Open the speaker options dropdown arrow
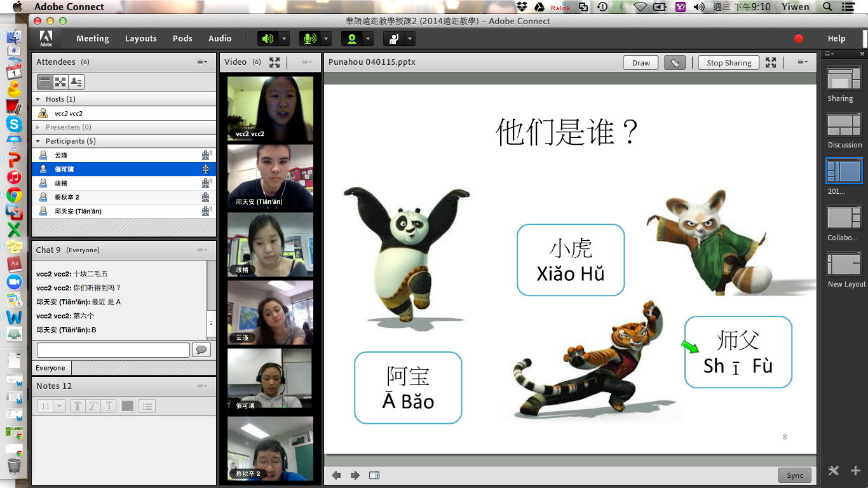 (x=284, y=39)
